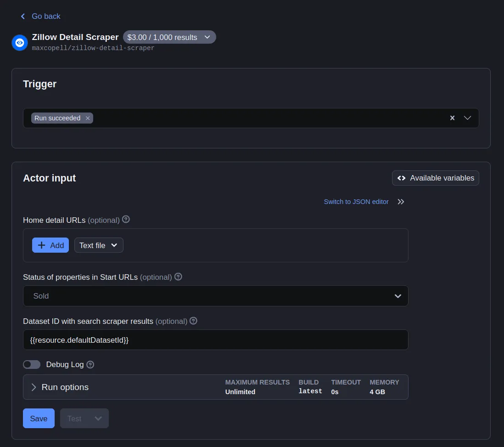This screenshot has height=447, width=504.
Task: Open the Text file dropdown
Action: pos(99,245)
